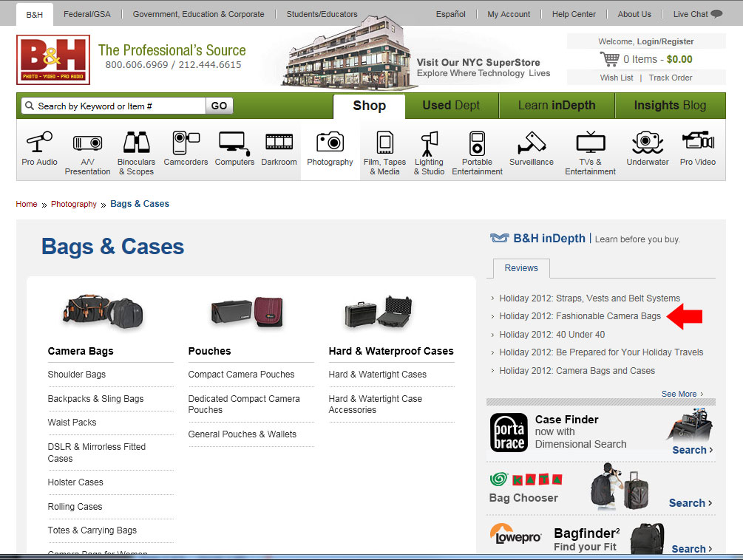Open the Portable Entertainment category

pos(477,154)
